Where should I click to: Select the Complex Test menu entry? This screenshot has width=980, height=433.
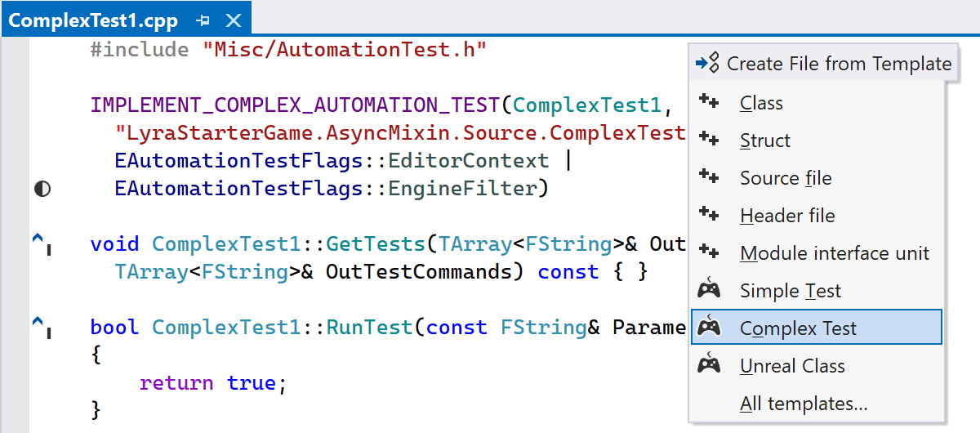(x=798, y=328)
